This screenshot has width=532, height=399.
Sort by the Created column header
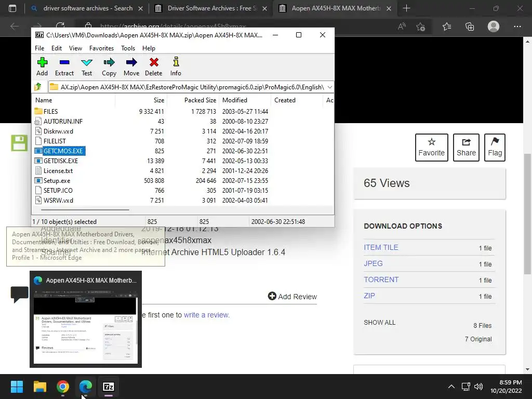click(x=297, y=100)
